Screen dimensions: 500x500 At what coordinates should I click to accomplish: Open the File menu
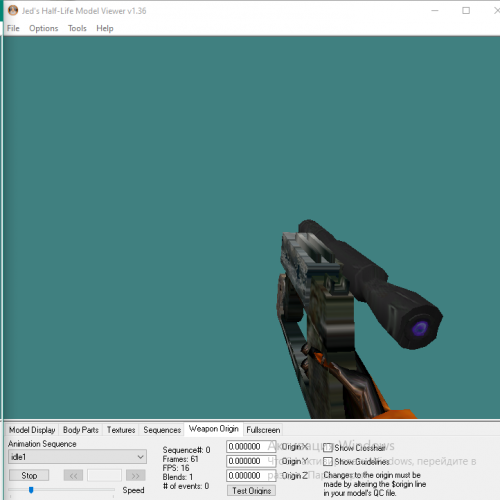[x=13, y=28]
